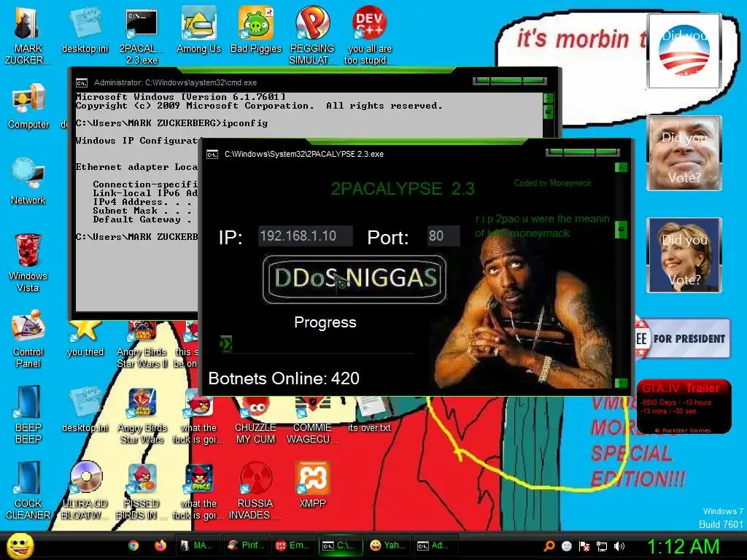The height and width of the screenshot is (560, 747).
Task: Switch to the Yah... taskbar window
Action: [387, 545]
